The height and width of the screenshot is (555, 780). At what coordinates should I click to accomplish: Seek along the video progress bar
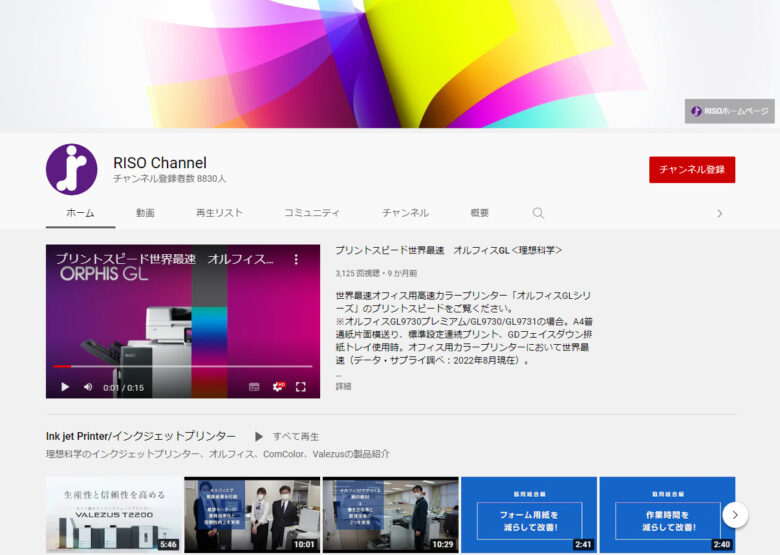(x=183, y=367)
